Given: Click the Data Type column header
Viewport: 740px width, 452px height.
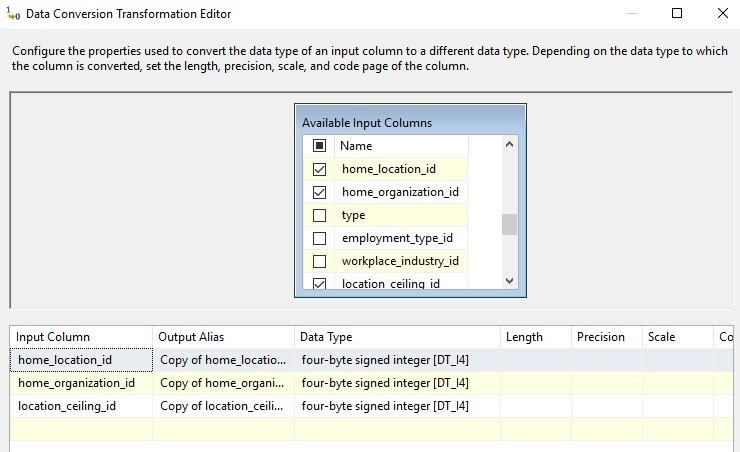Looking at the screenshot, I should click(397, 337).
